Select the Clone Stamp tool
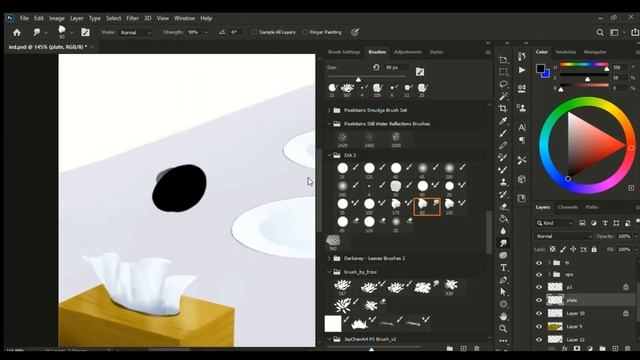The height and width of the screenshot is (360, 640). coord(503,182)
